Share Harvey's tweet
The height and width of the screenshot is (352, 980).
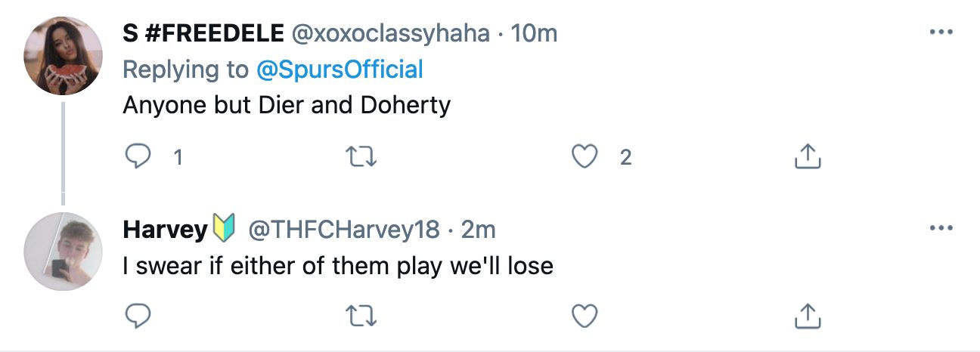[807, 315]
